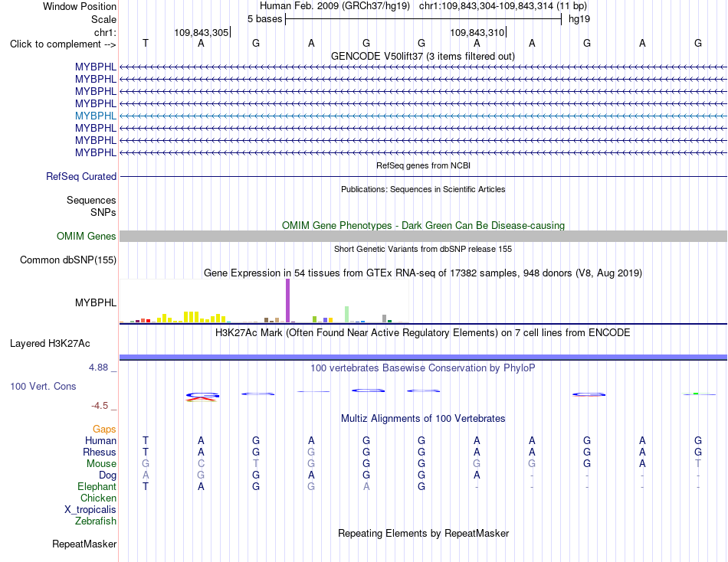Open OMIM Gene Phenotypes track title
Viewport: 728px width, 562px height.
click(x=423, y=226)
